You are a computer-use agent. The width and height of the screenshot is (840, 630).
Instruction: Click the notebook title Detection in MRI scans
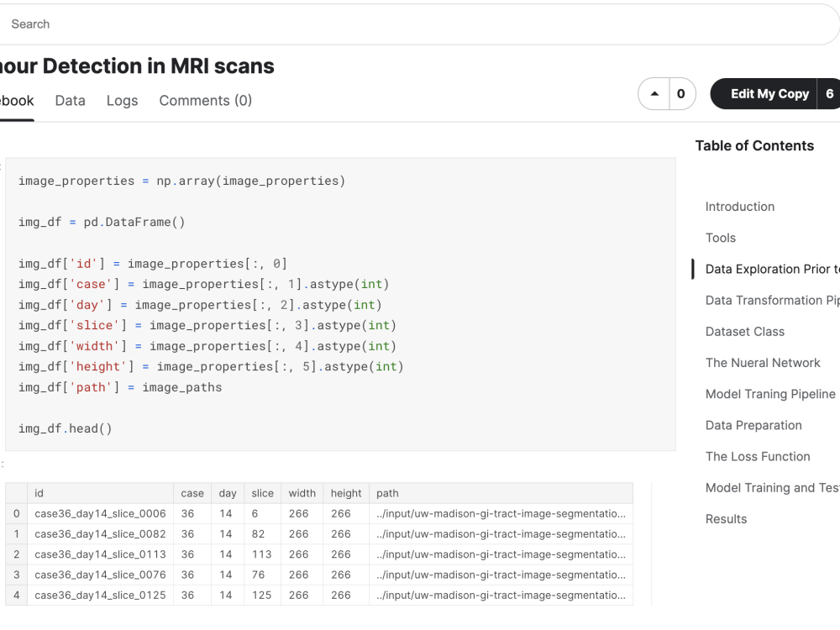(158, 66)
